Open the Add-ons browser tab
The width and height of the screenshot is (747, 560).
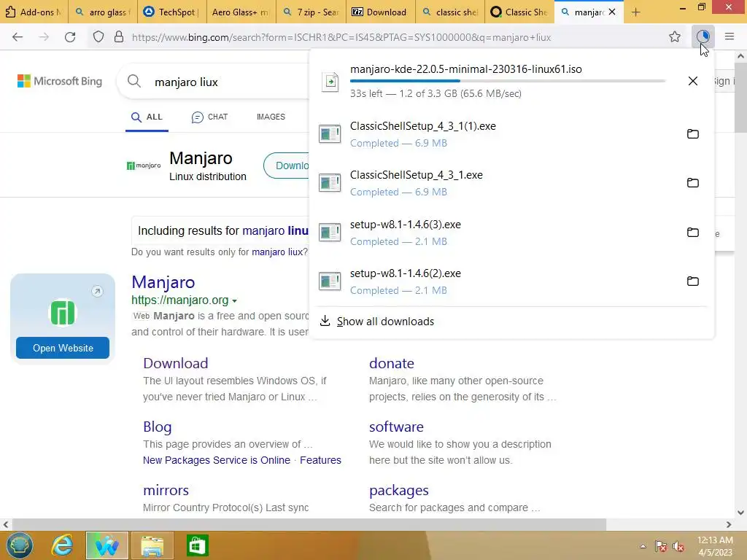[x=34, y=12]
